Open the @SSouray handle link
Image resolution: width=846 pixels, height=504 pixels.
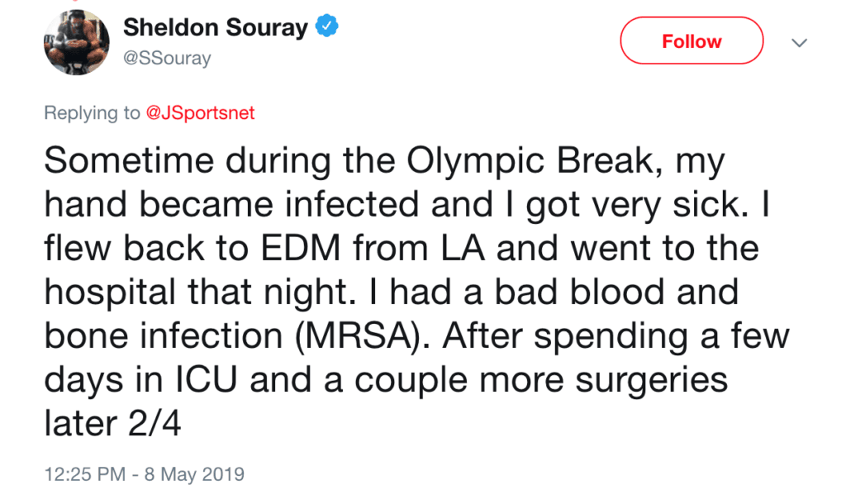pyautogui.click(x=167, y=58)
